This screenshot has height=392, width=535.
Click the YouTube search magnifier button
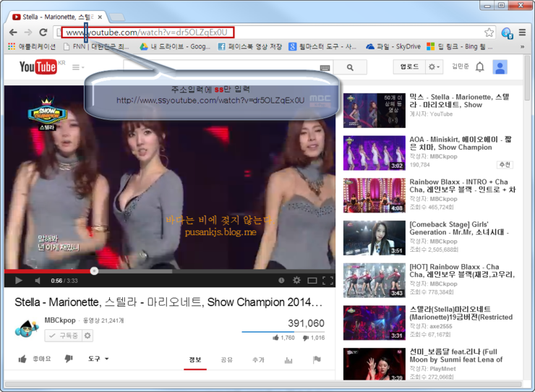[x=350, y=67]
